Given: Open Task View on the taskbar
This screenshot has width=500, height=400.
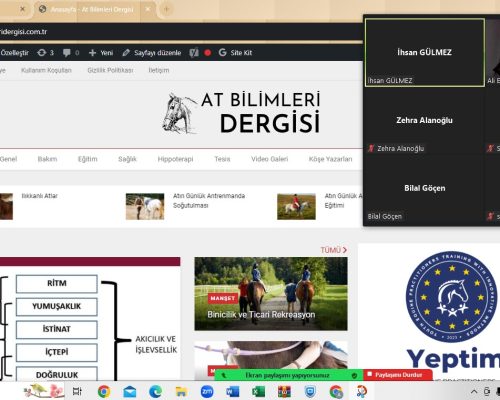Looking at the screenshot, I should coord(77,391).
